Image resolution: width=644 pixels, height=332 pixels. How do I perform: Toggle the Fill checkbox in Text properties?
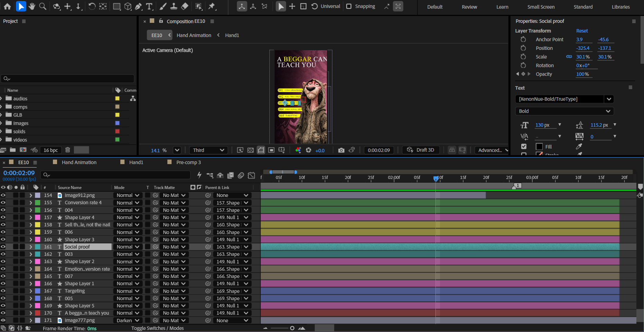524,146
